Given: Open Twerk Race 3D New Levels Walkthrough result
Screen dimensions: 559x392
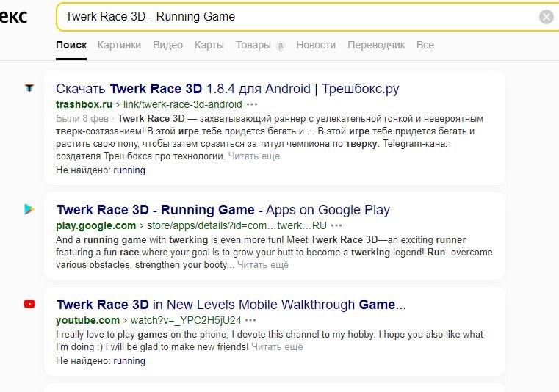Looking at the screenshot, I should point(231,305).
